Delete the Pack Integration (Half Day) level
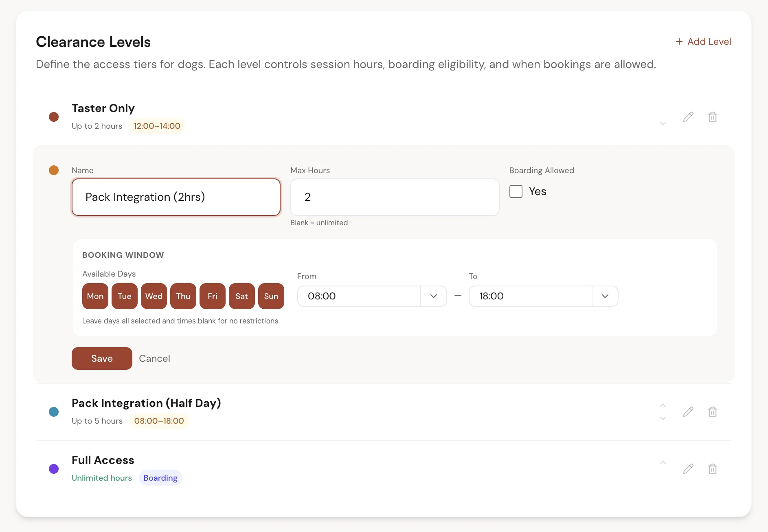The width and height of the screenshot is (768, 532). (713, 412)
